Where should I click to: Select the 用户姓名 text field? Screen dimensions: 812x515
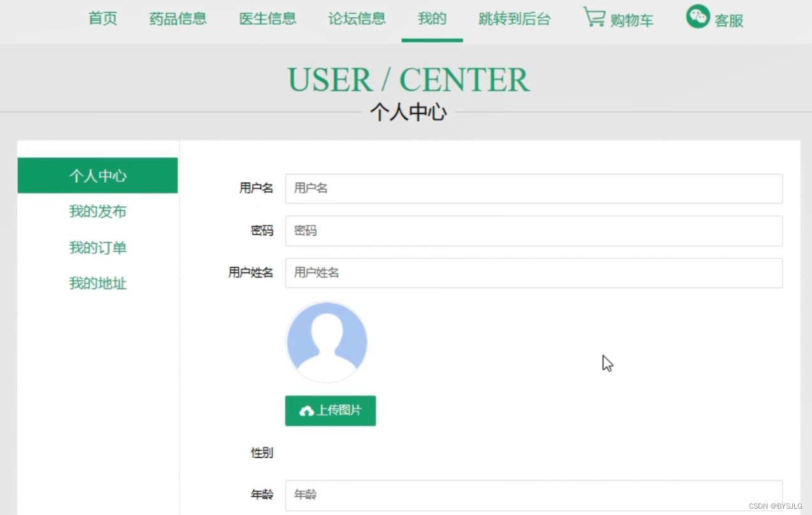(x=534, y=272)
